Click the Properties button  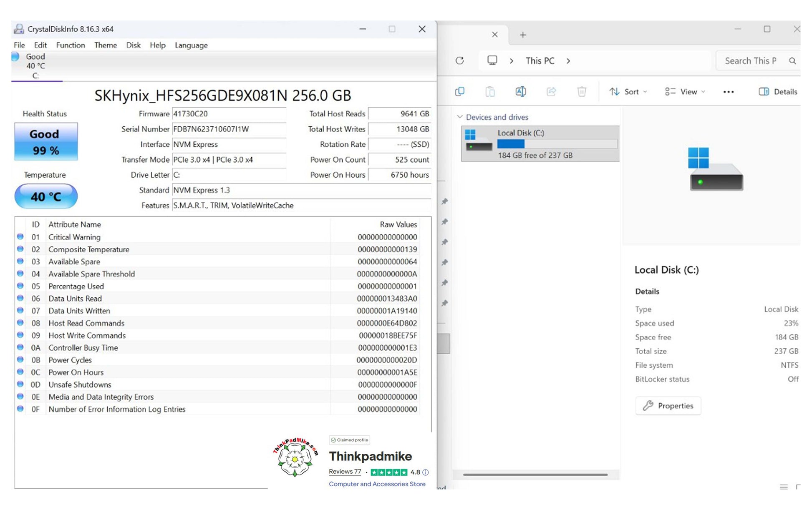[x=668, y=406]
